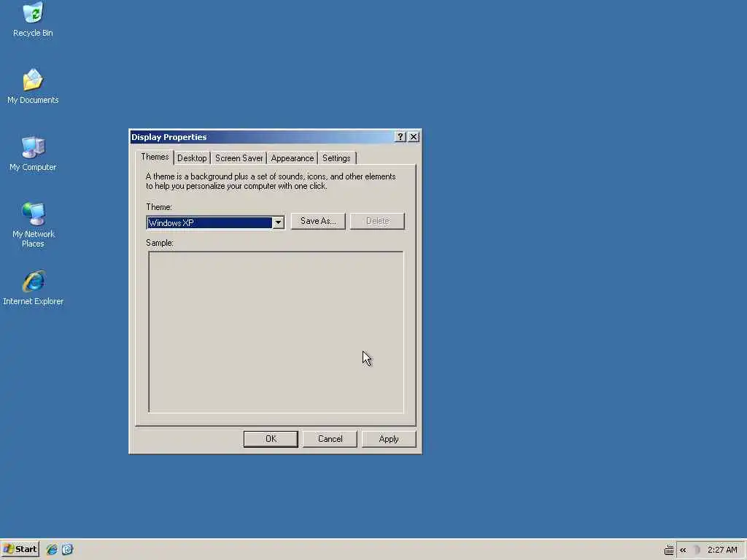
Task: Close the Display Properties dialog
Action: pos(414,137)
